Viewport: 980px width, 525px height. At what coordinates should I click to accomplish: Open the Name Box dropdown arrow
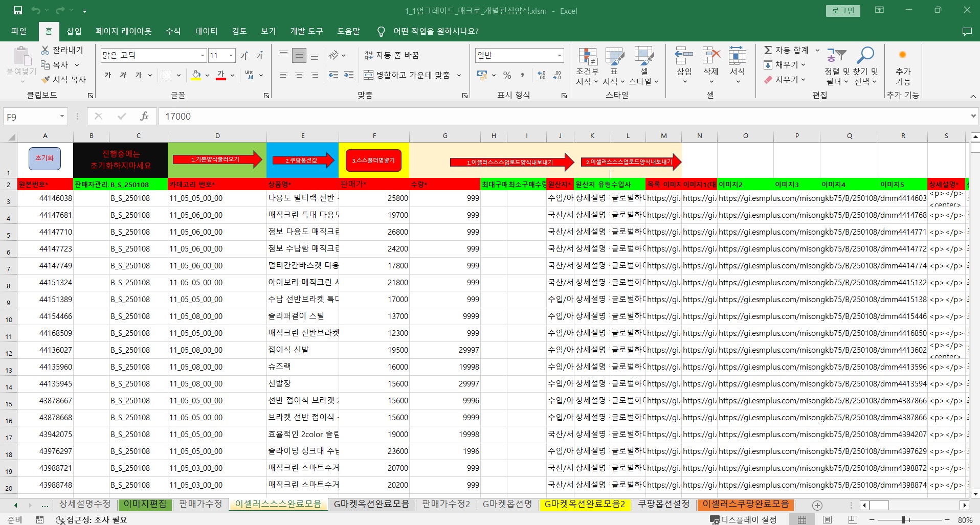[62, 117]
